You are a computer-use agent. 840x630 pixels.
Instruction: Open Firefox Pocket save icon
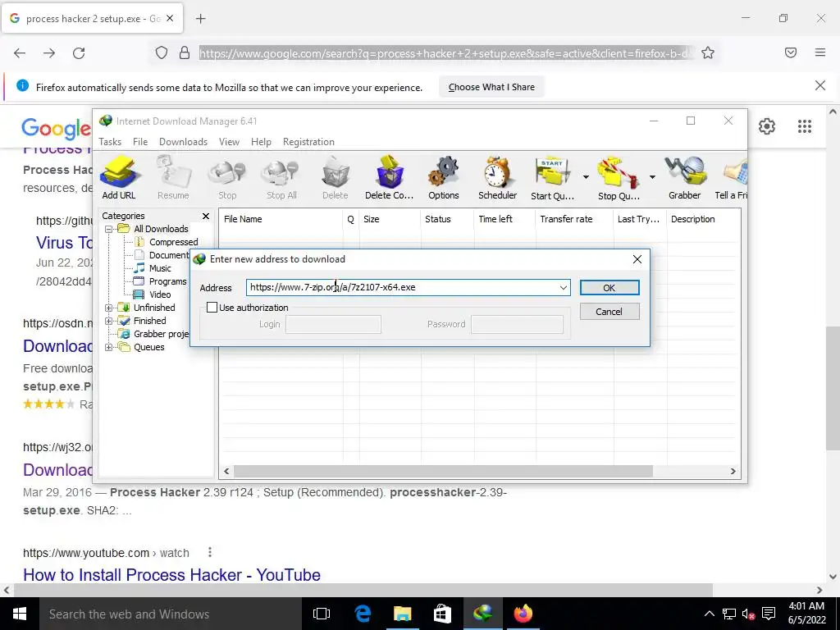pos(791,52)
